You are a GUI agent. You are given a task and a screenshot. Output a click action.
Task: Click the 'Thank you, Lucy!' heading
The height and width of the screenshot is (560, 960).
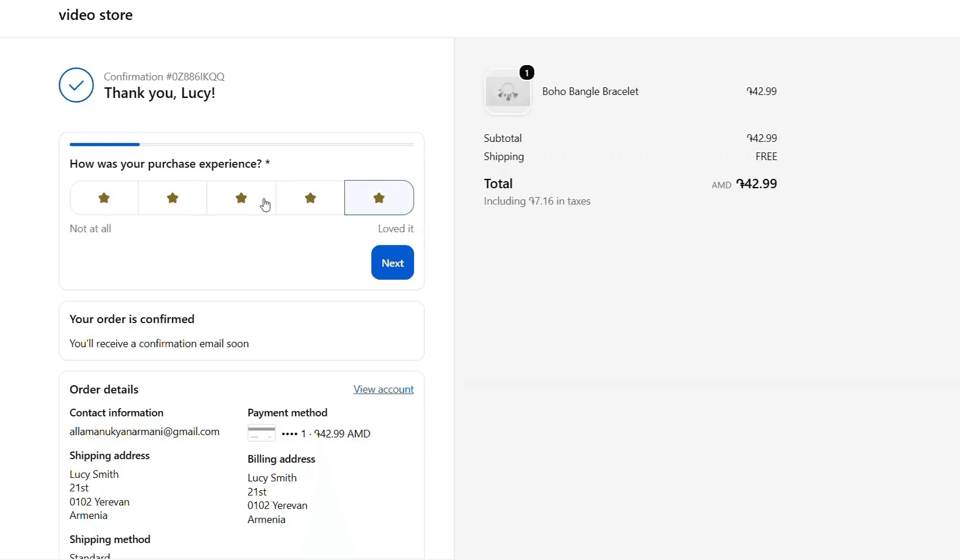[160, 93]
